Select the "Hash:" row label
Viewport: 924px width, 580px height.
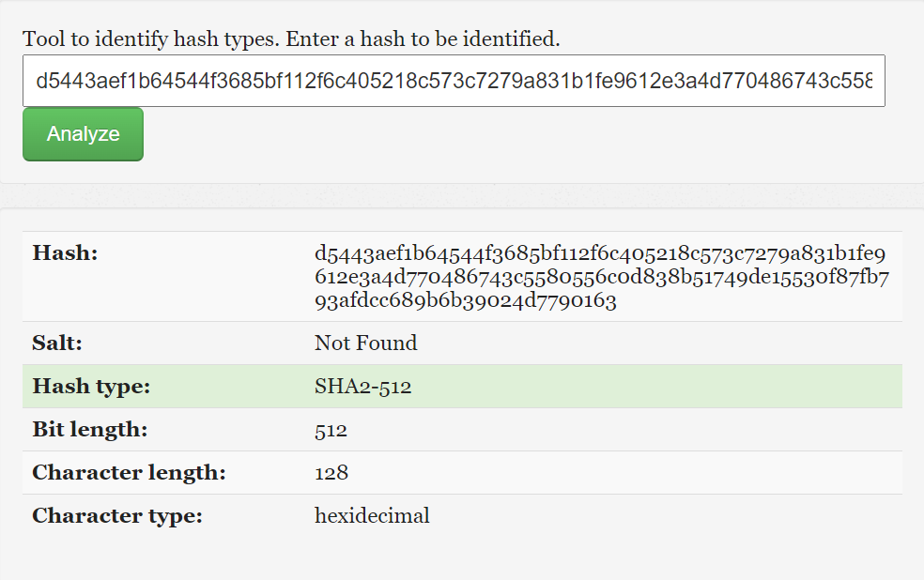(x=66, y=253)
